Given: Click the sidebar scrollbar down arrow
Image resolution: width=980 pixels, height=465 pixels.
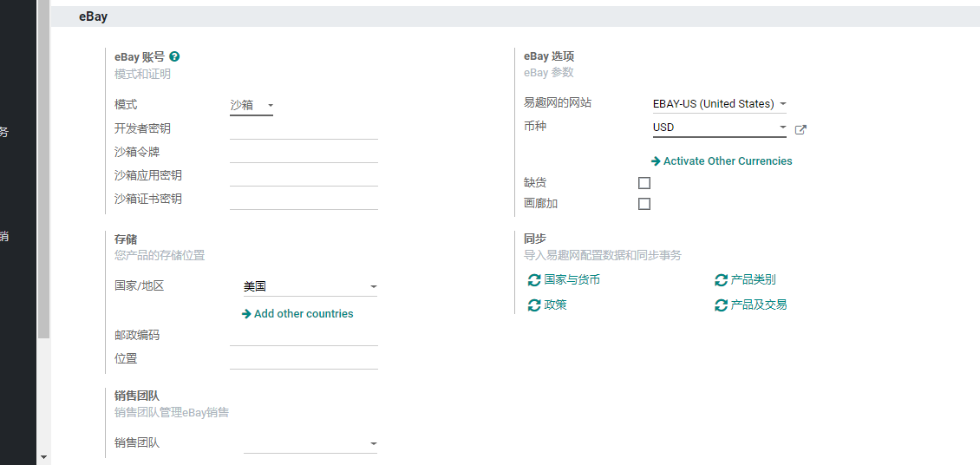Looking at the screenshot, I should click(43, 457).
